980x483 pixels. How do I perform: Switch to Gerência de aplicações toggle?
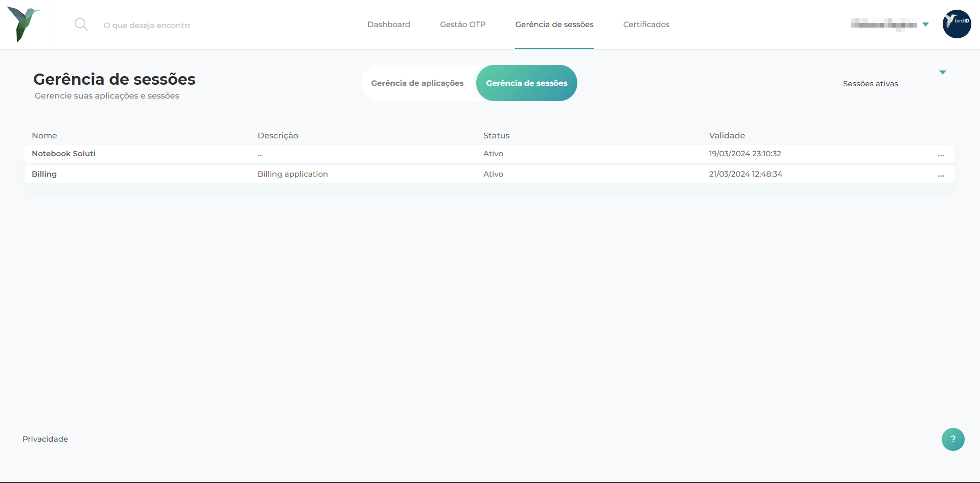(x=417, y=83)
